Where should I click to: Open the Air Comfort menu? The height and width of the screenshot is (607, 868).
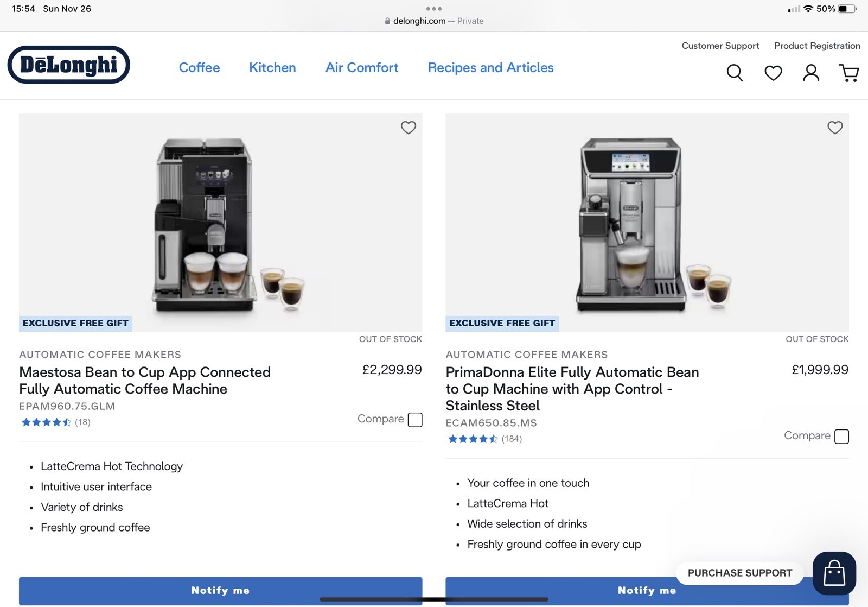click(361, 67)
